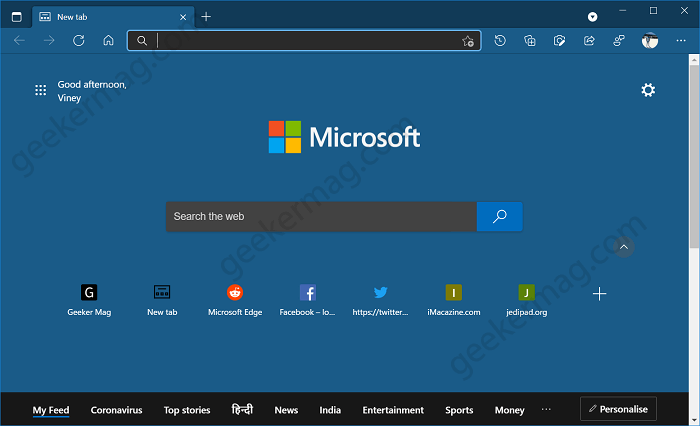Open the Twitter quick link
This screenshot has height=426, width=700.
380,301
